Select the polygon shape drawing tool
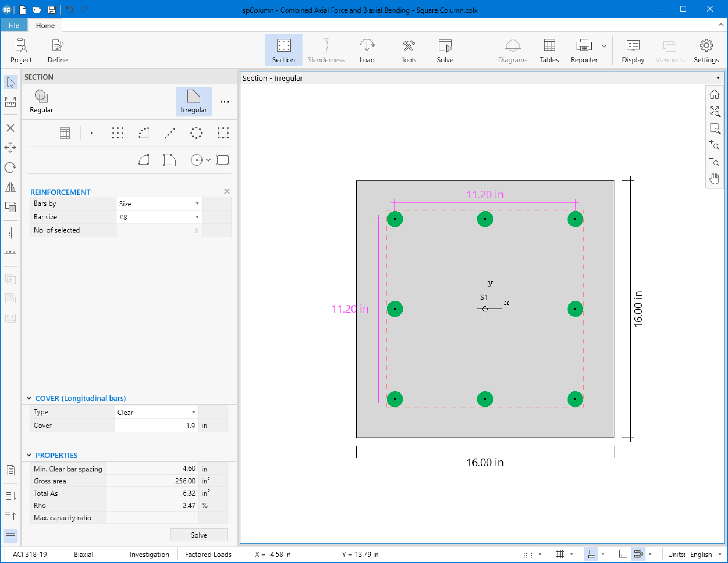The image size is (728, 563). 170,160
